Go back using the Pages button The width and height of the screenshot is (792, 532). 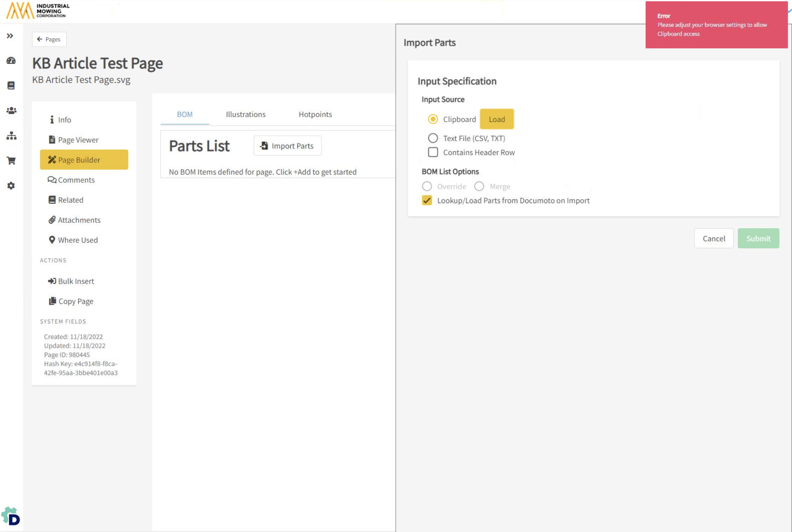click(x=49, y=39)
